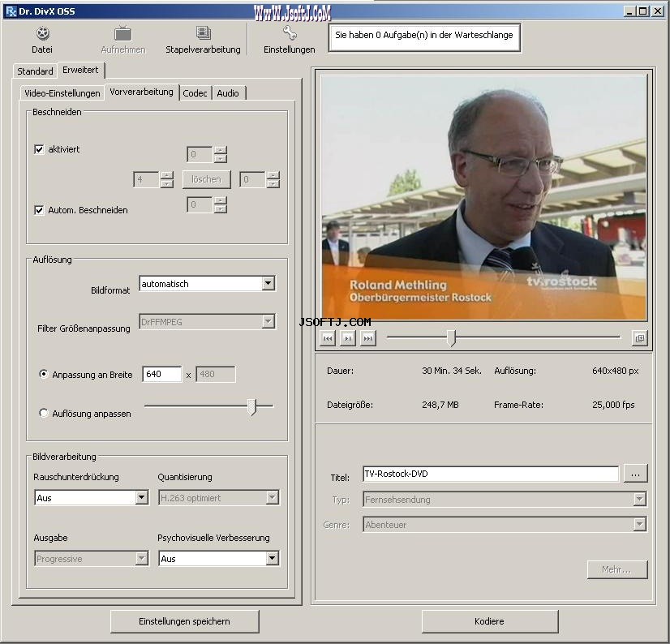
Task: Click the Dr. DivX title bar icon
Action: (11, 11)
